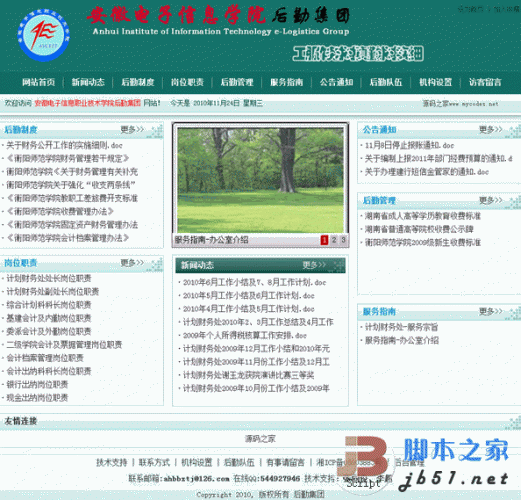Expand 更多>> in the 岗位职责 panel
The height and width of the screenshot is (500, 521).
[132, 263]
